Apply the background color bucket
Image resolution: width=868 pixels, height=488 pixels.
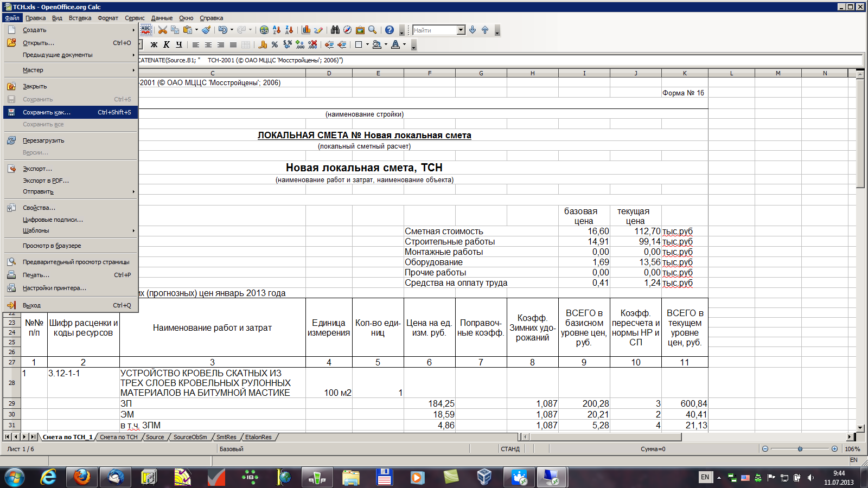point(377,44)
